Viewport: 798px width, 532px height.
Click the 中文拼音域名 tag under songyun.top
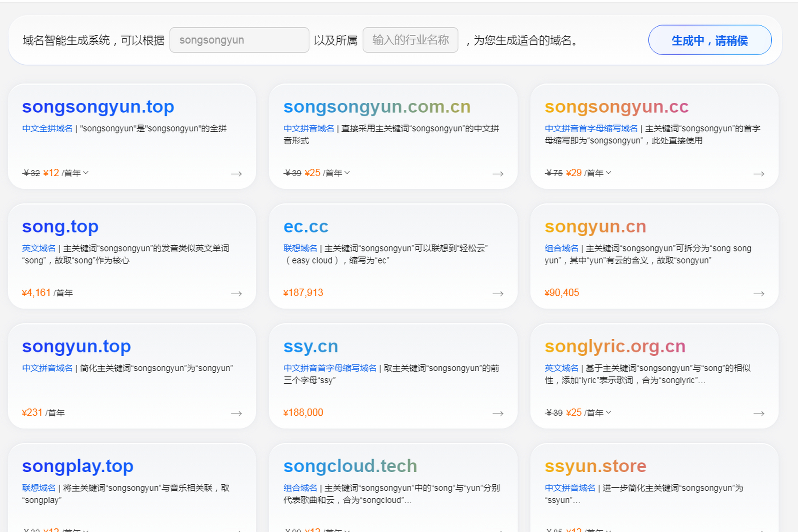[47, 368]
